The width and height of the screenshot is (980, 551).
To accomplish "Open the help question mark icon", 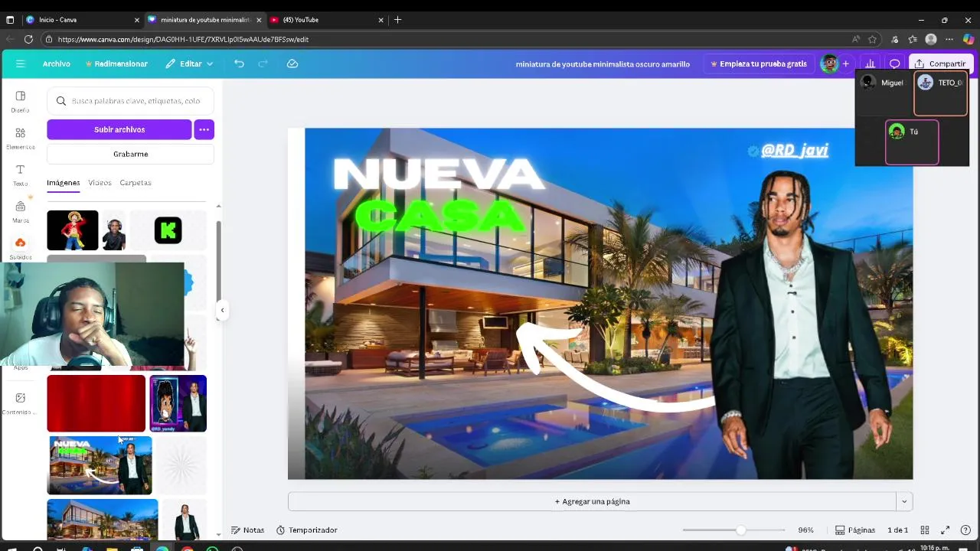I will [965, 530].
